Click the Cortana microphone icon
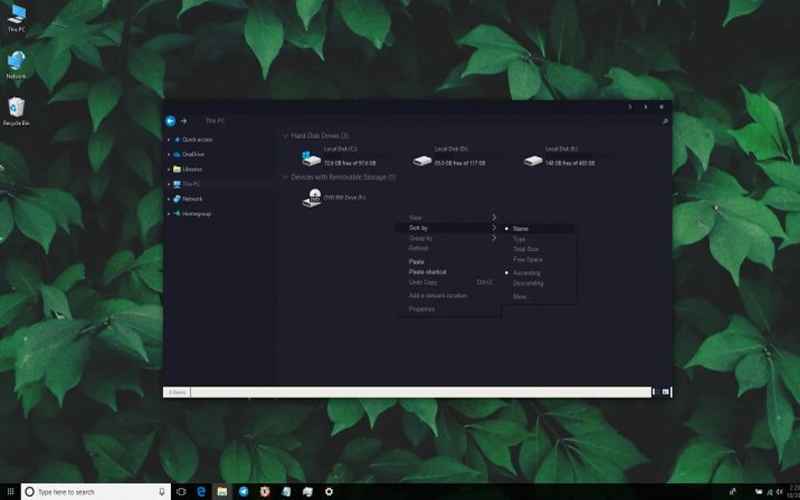The height and width of the screenshot is (500, 800). [x=162, y=492]
